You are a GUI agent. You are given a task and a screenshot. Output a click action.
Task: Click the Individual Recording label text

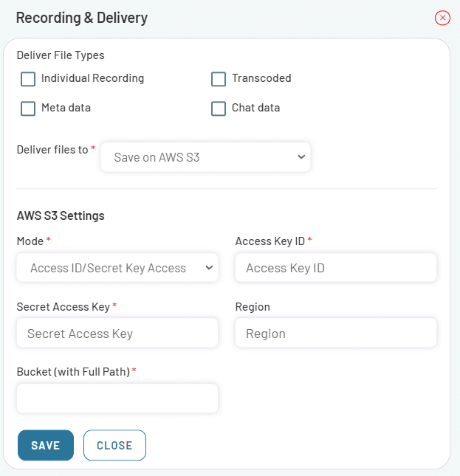92,78
